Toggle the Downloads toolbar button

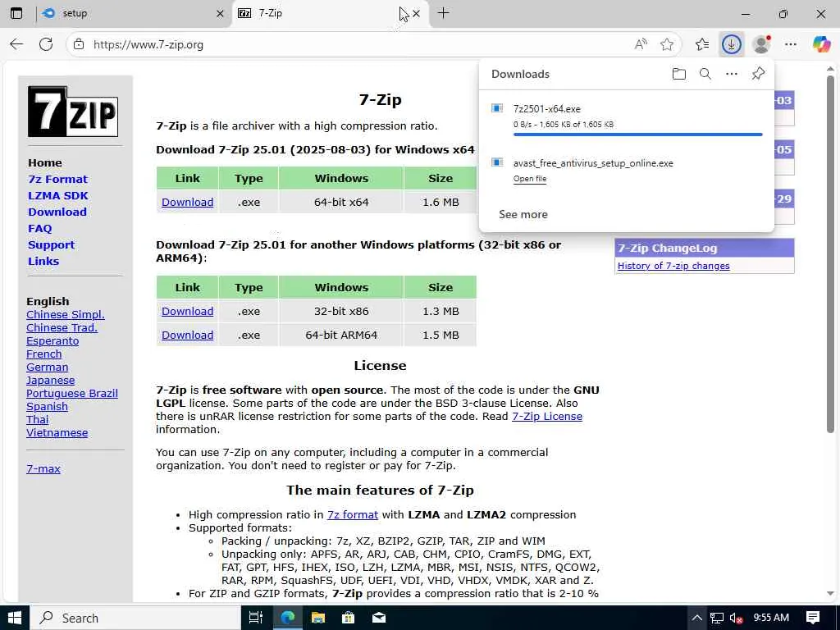(731, 44)
